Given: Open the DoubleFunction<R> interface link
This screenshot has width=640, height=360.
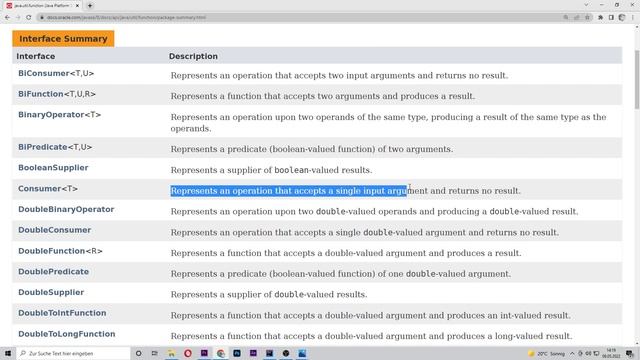Looking at the screenshot, I should coord(60,251).
